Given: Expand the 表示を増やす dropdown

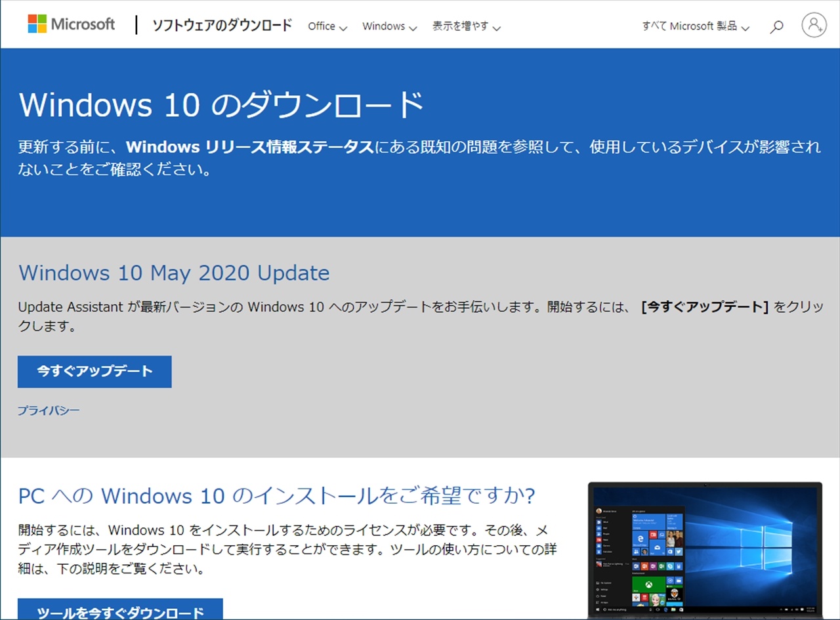Looking at the screenshot, I should coord(467,26).
